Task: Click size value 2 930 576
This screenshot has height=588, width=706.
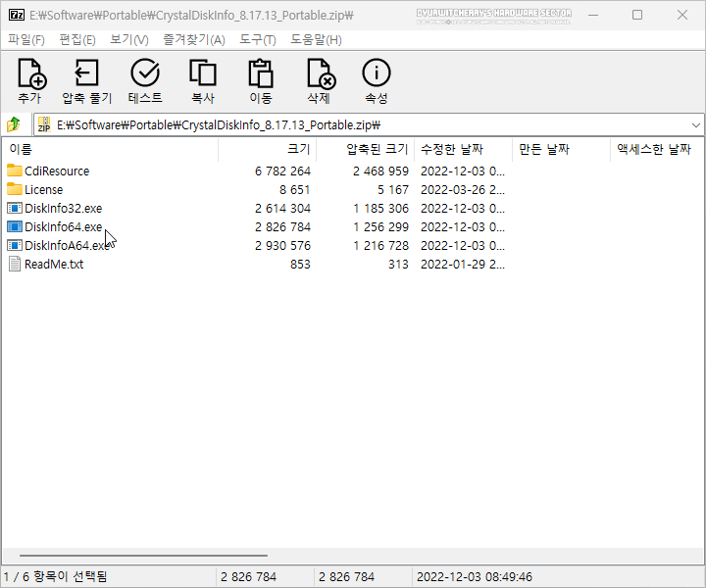Action: point(282,246)
